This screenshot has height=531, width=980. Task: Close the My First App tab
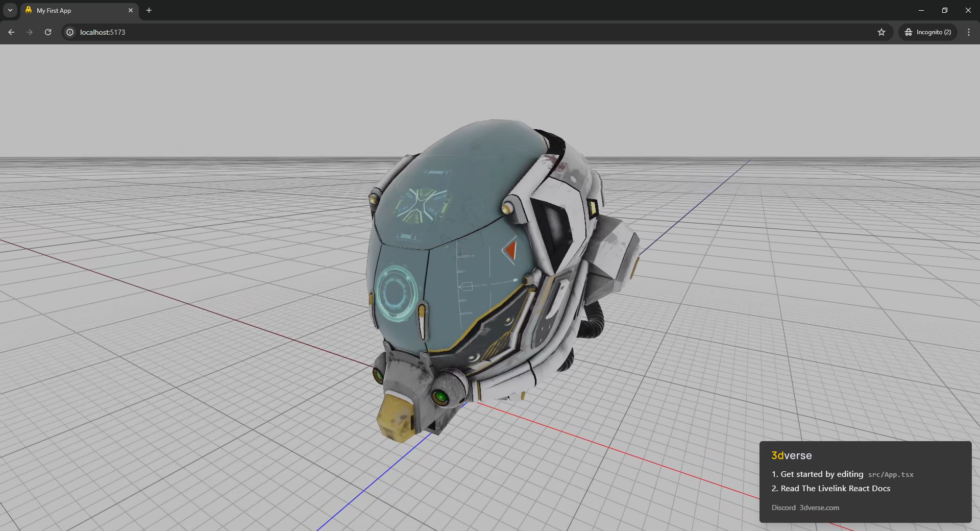131,10
